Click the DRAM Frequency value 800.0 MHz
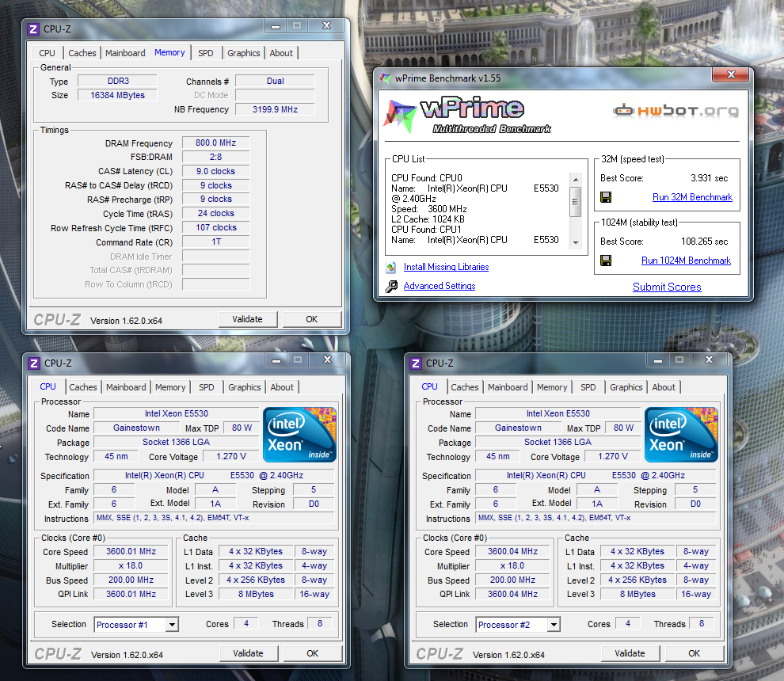784x681 pixels. coord(215,143)
